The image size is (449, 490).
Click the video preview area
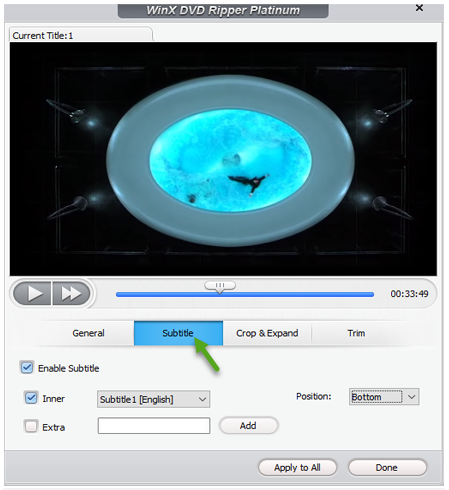[x=223, y=159]
